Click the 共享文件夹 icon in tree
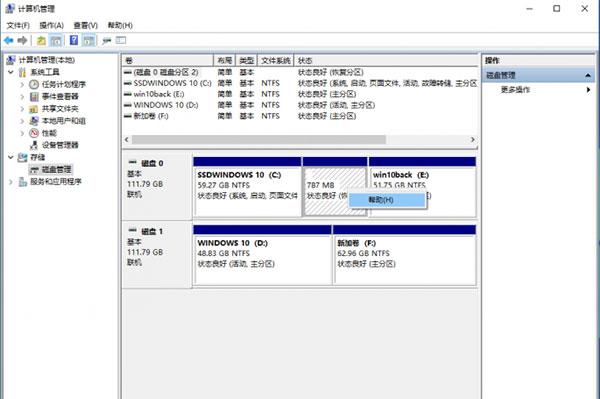Image resolution: width=600 pixels, height=399 pixels. pos(34,109)
